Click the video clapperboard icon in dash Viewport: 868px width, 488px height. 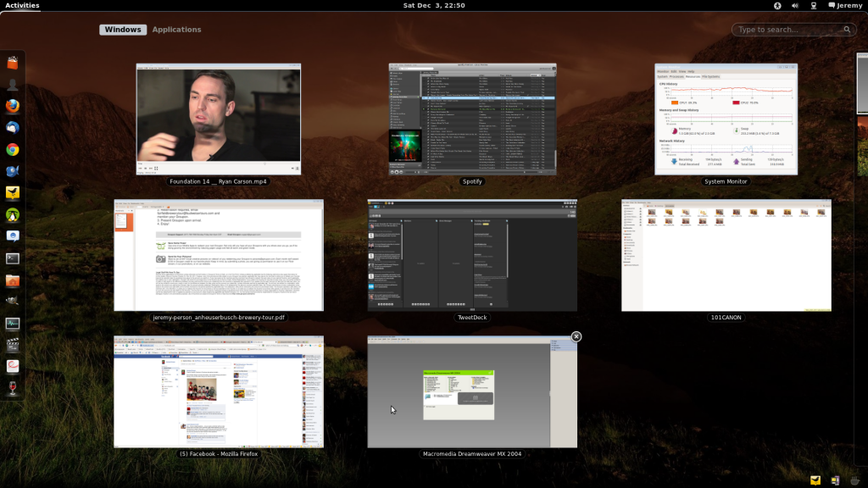[x=13, y=345]
